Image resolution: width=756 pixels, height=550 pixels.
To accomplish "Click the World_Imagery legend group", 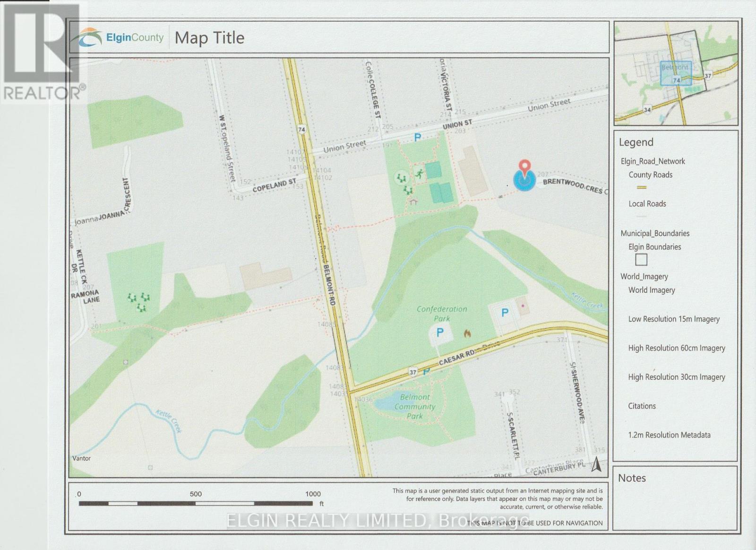I will click(x=644, y=277).
